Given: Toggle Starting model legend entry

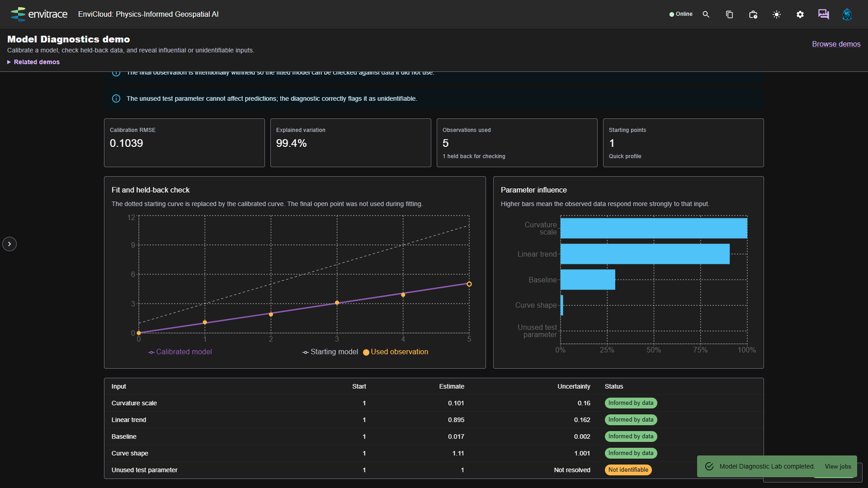Looking at the screenshot, I should point(330,352).
